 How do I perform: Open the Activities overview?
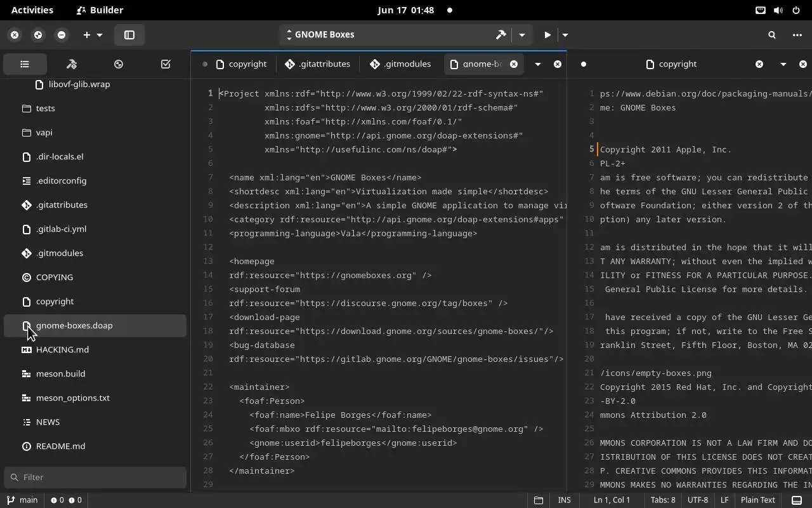point(32,10)
